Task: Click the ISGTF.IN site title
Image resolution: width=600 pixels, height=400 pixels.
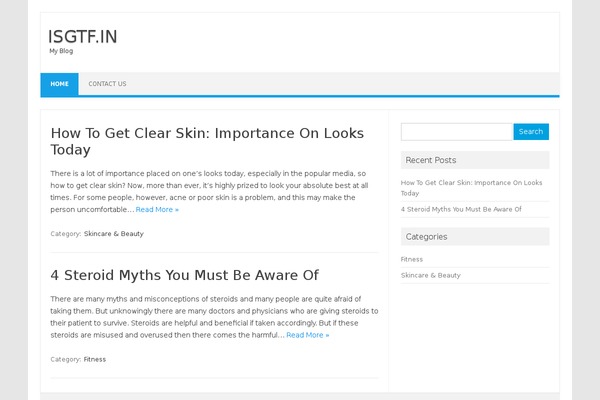Action: click(x=83, y=37)
